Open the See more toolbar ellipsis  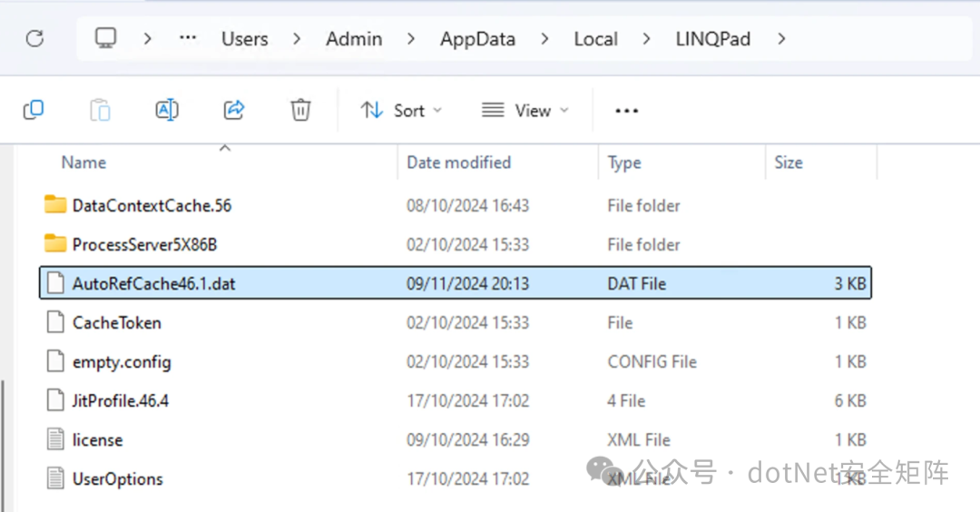pos(626,111)
